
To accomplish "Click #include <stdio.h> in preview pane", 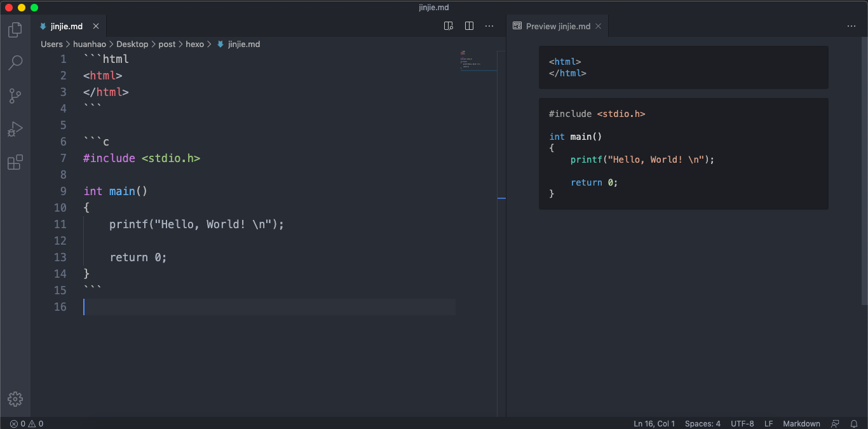I will pyautogui.click(x=597, y=114).
